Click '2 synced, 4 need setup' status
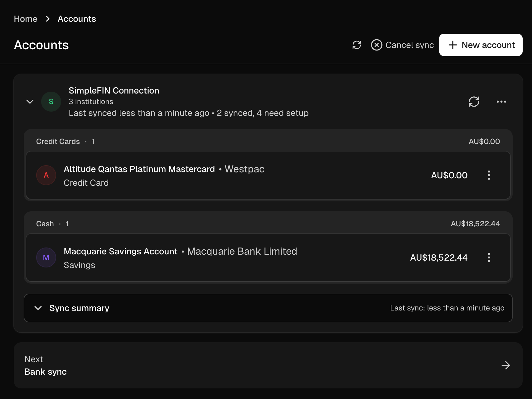The height and width of the screenshot is (399, 532). tap(263, 113)
